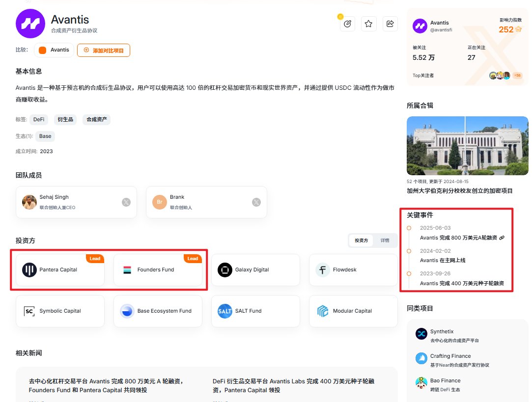
Task: Open the 800 万美元 A 轮融资 news article
Action: [107, 386]
